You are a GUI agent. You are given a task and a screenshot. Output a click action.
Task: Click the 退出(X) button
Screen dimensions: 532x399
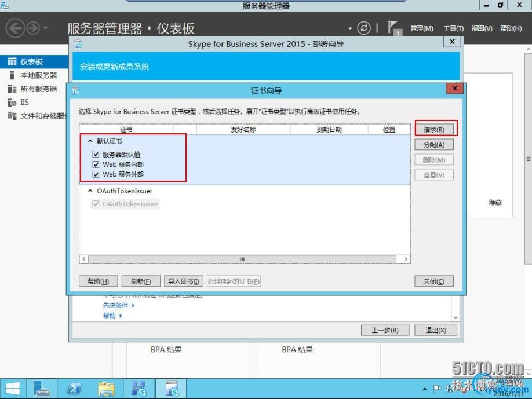(436, 330)
